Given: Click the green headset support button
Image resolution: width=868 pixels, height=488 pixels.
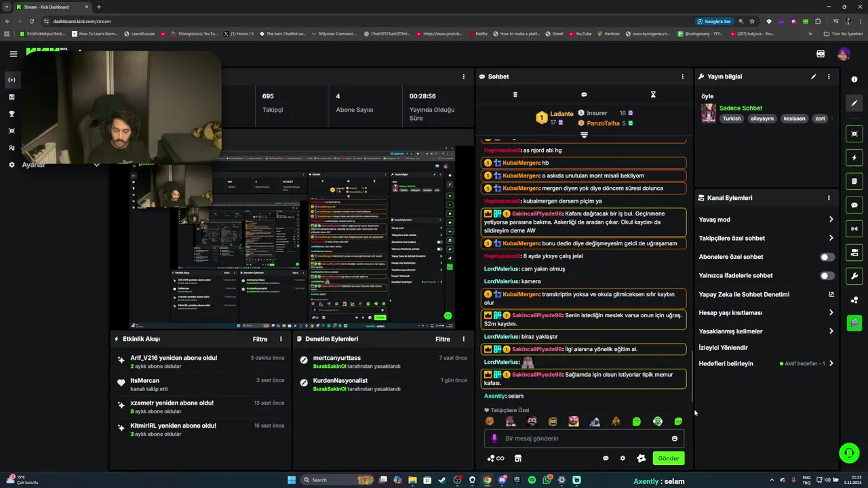Looking at the screenshot, I should 848,453.
